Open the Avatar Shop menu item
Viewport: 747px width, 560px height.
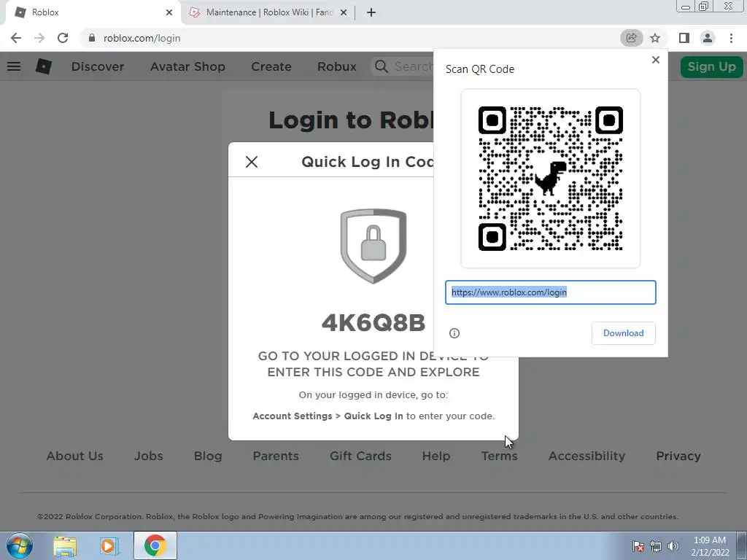(187, 66)
